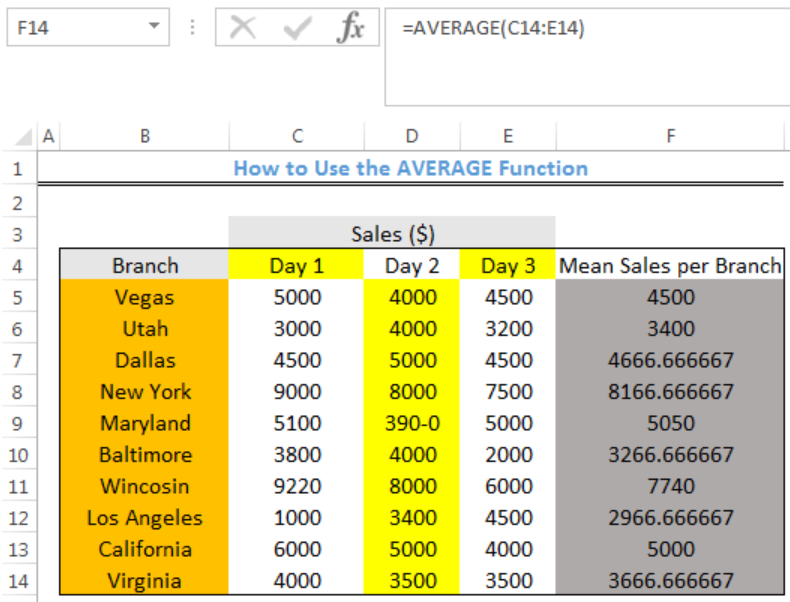Click the Mean Sales per Branch header cell
790x602 pixels.
[670, 265]
